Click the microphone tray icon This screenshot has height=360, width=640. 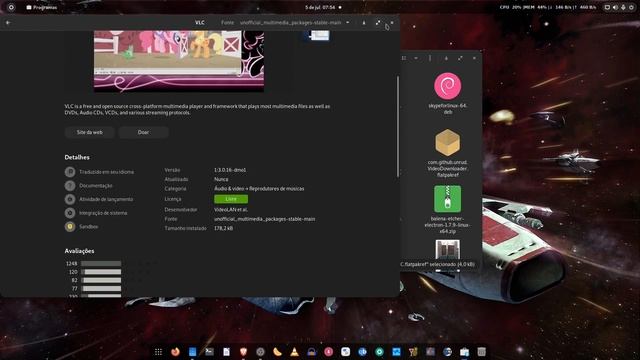(x=624, y=7)
